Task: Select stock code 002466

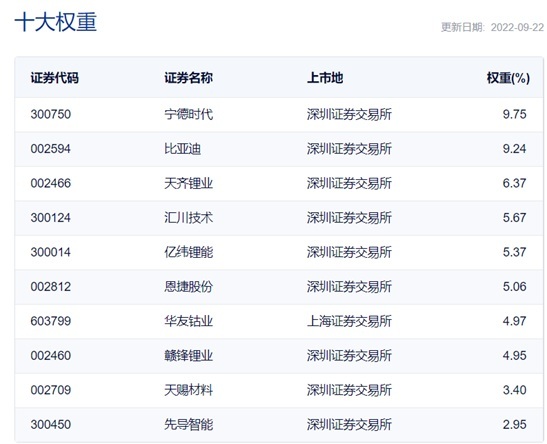Action: click(x=51, y=183)
